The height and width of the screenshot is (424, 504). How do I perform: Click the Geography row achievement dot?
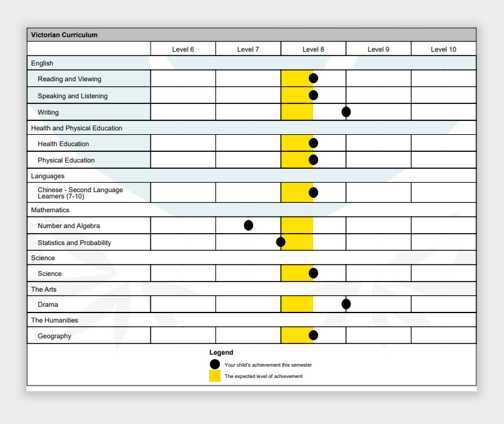pos(313,335)
